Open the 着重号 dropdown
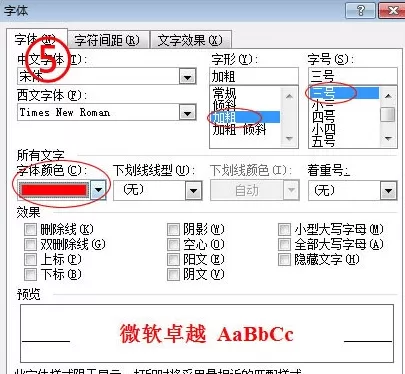The image size is (405, 374). [x=388, y=191]
